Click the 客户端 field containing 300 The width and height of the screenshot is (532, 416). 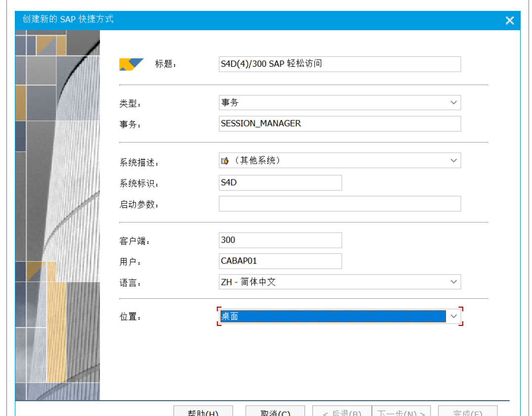coord(280,240)
